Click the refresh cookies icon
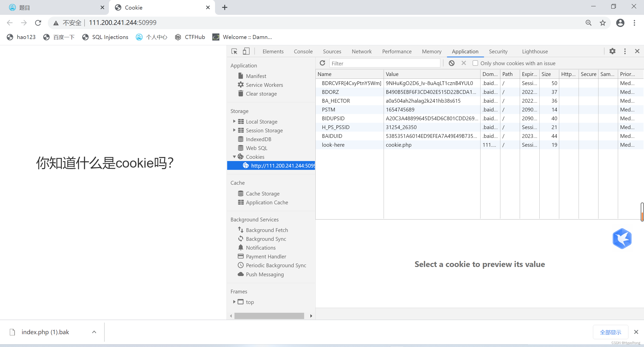The width and height of the screenshot is (644, 347). 323,63
